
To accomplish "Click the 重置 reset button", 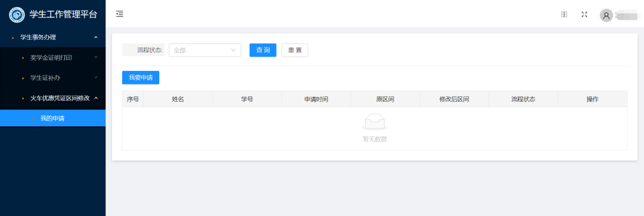I will 295,50.
